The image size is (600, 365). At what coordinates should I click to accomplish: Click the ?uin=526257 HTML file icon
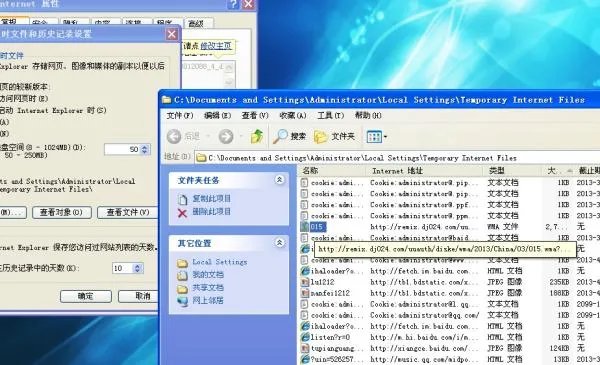[305, 360]
